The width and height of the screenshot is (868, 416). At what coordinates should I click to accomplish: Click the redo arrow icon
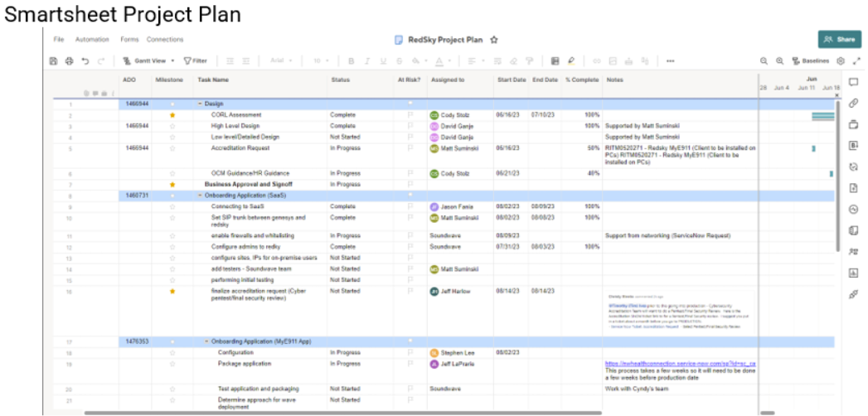click(x=101, y=60)
